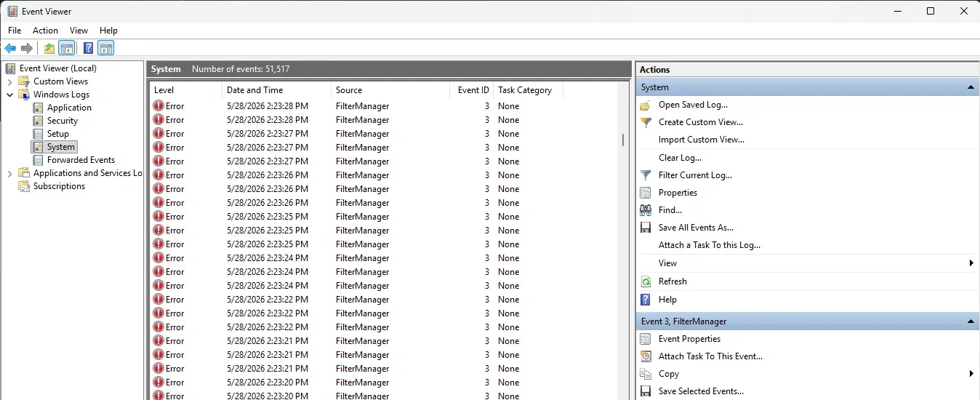Select the first 2:23:28 PM error event

tap(384, 106)
